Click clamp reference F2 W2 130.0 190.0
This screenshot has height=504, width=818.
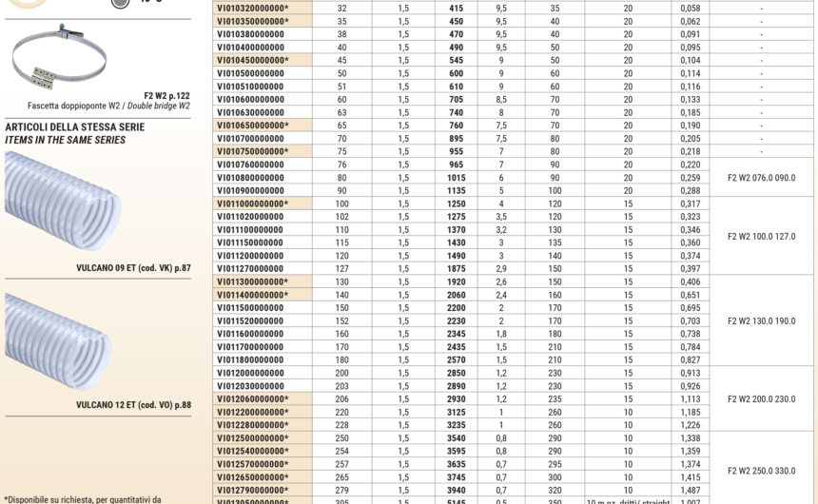[x=761, y=321]
